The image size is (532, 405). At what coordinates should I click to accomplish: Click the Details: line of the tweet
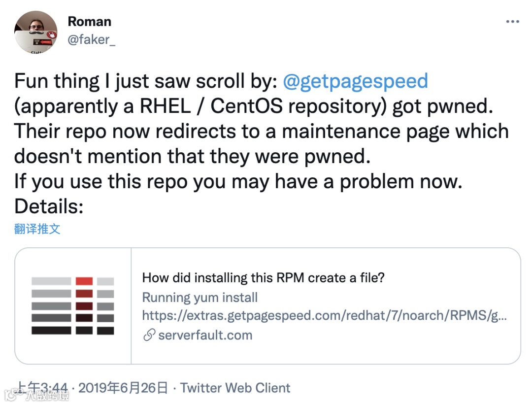(49, 206)
